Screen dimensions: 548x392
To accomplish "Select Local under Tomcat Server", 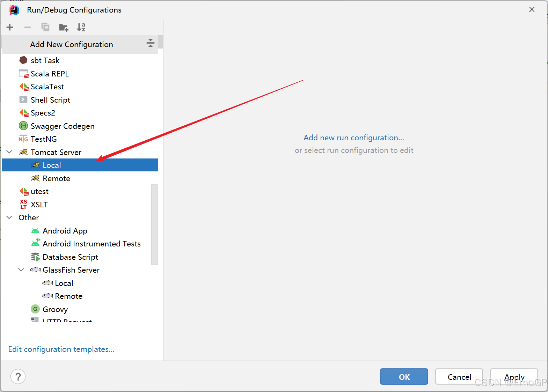I will coord(80,165).
